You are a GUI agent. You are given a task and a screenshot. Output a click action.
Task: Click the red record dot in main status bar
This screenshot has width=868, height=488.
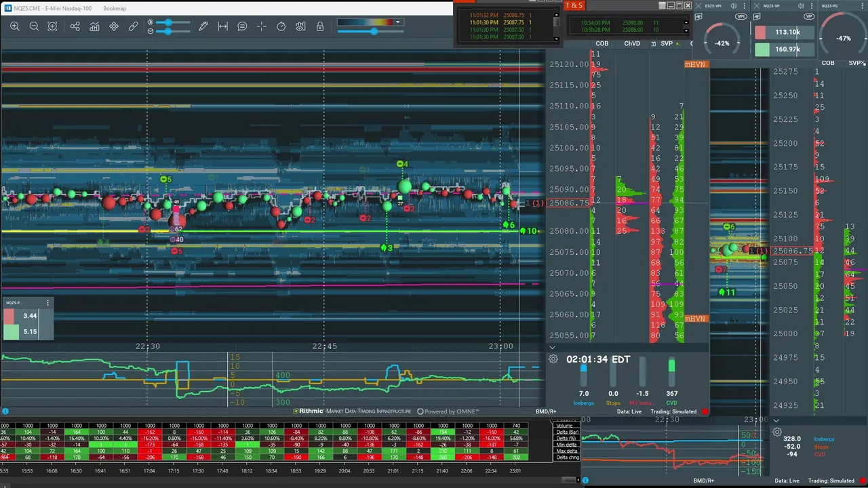pos(705,411)
